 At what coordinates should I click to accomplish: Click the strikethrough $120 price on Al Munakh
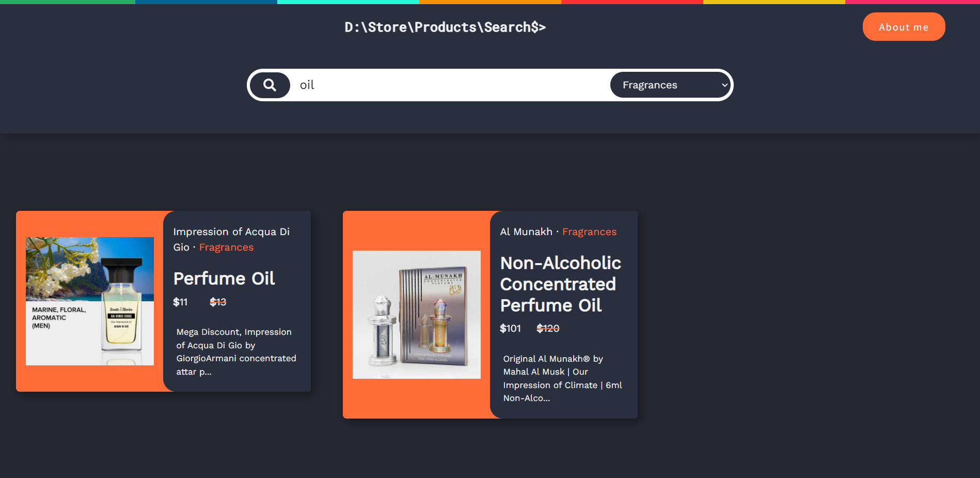tap(548, 328)
